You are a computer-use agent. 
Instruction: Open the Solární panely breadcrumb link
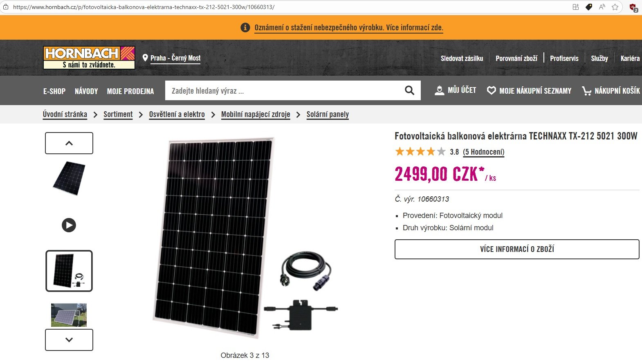click(328, 115)
